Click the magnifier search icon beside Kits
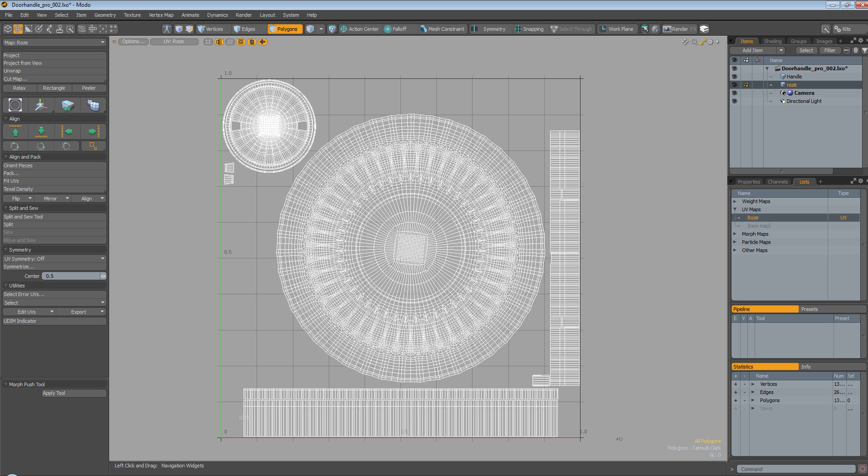The image size is (868, 476). click(x=826, y=29)
